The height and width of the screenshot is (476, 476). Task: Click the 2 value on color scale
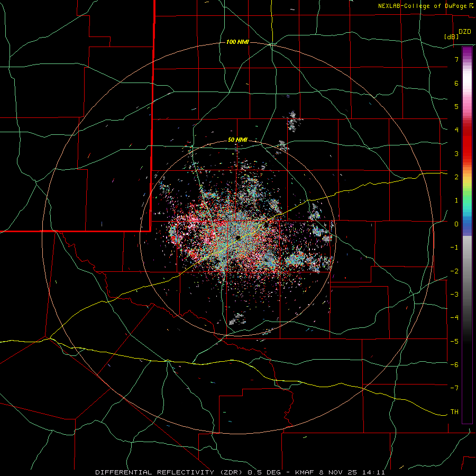[456, 177]
